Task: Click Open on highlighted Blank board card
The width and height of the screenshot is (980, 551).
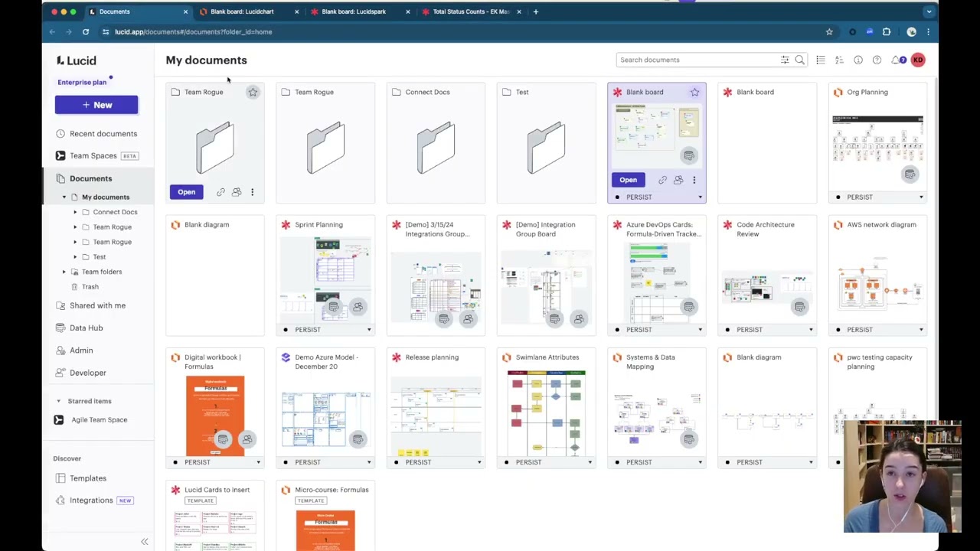Action: (628, 181)
